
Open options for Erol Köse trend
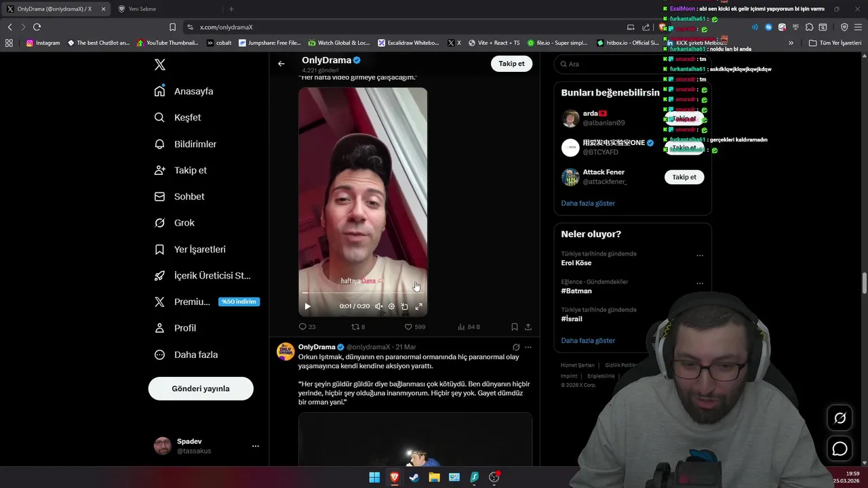tap(700, 256)
